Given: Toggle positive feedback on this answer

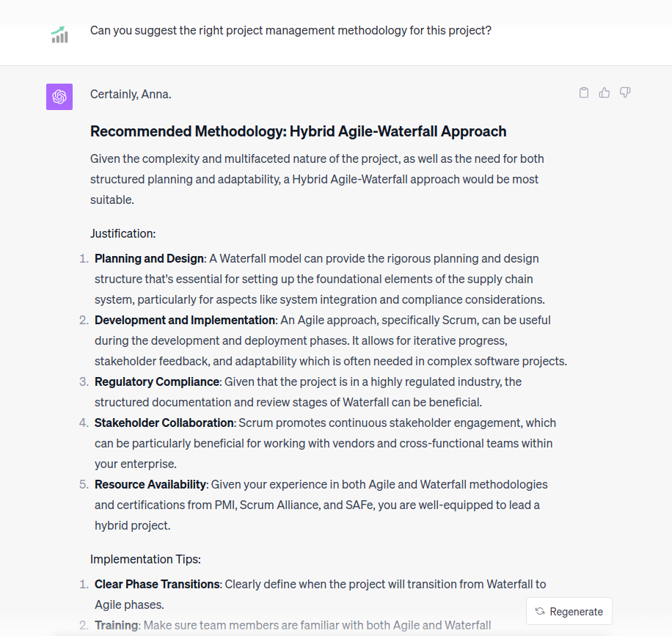Looking at the screenshot, I should coord(604,92).
